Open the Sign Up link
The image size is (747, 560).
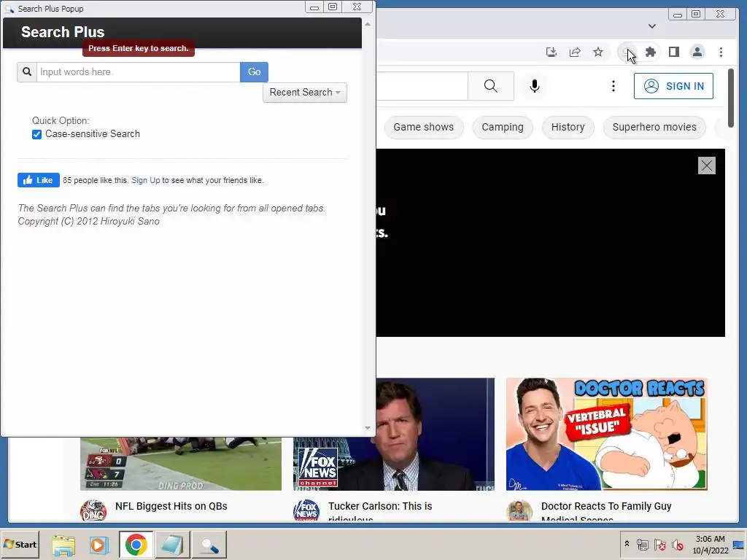pyautogui.click(x=146, y=180)
